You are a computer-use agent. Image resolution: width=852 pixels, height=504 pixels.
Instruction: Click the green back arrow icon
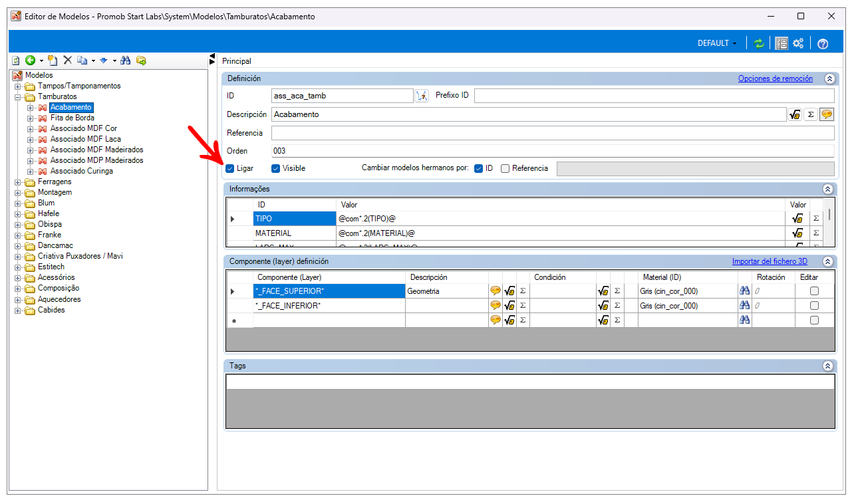30,61
